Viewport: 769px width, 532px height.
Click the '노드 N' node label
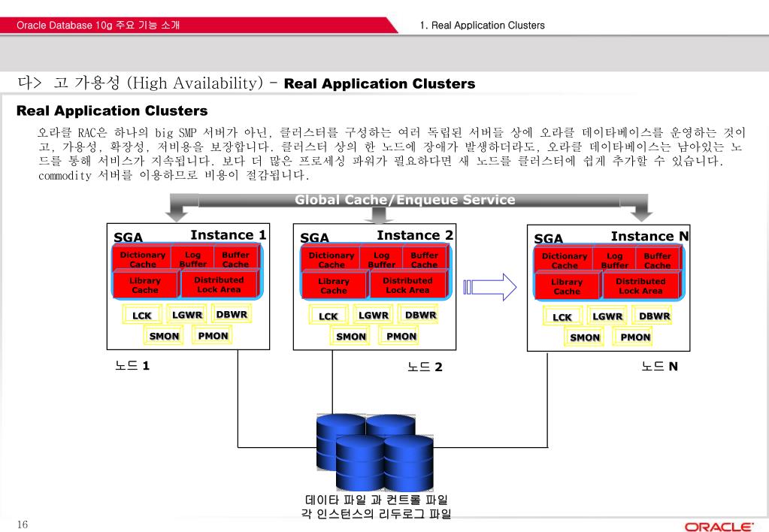[659, 366]
